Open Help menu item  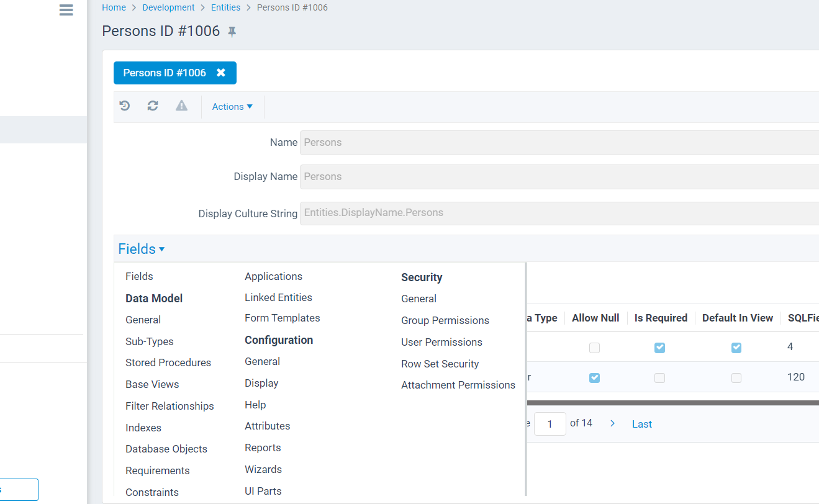click(255, 405)
